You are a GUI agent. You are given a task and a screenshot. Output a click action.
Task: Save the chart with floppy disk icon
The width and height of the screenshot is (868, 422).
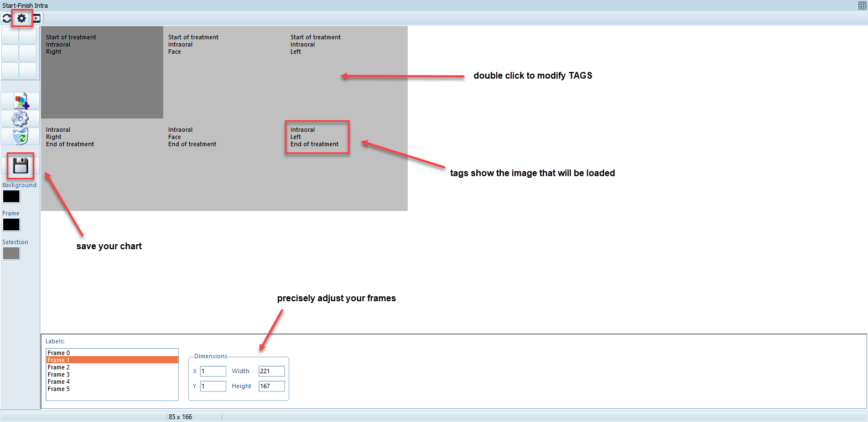click(x=20, y=166)
